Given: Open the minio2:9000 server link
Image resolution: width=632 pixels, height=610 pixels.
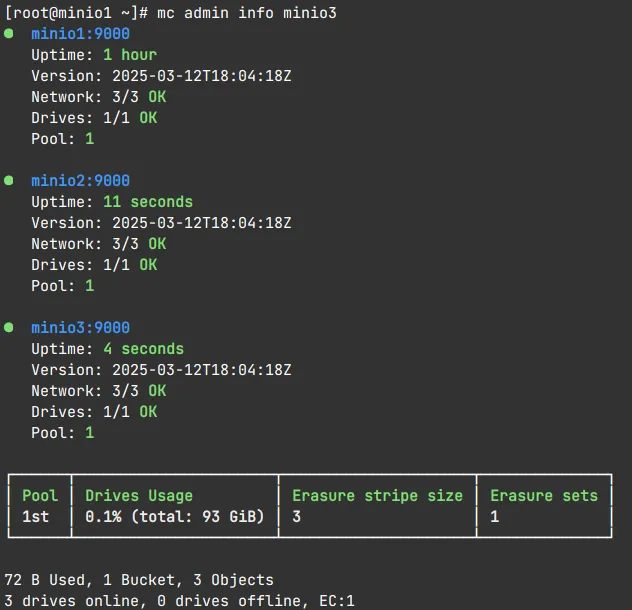Looking at the screenshot, I should coord(81,181).
